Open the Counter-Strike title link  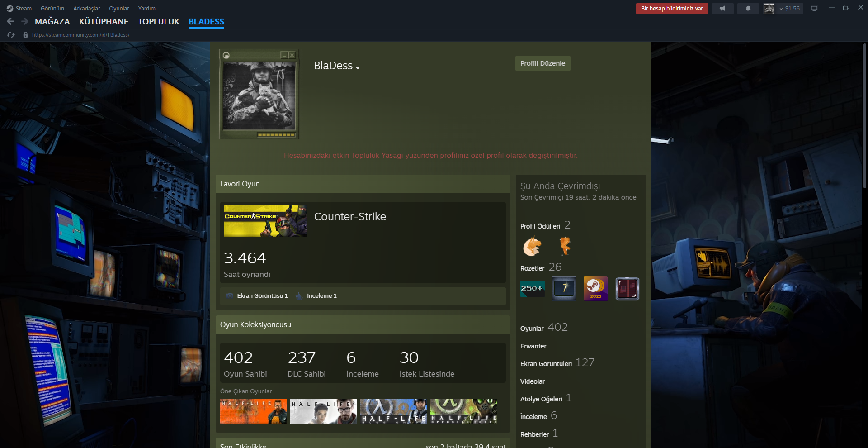[350, 217]
